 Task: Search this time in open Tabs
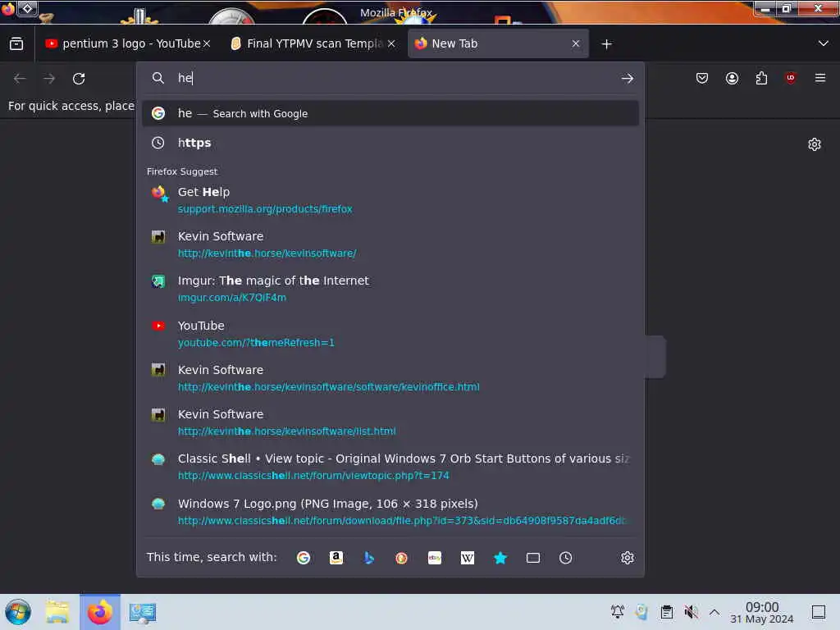[533, 558]
